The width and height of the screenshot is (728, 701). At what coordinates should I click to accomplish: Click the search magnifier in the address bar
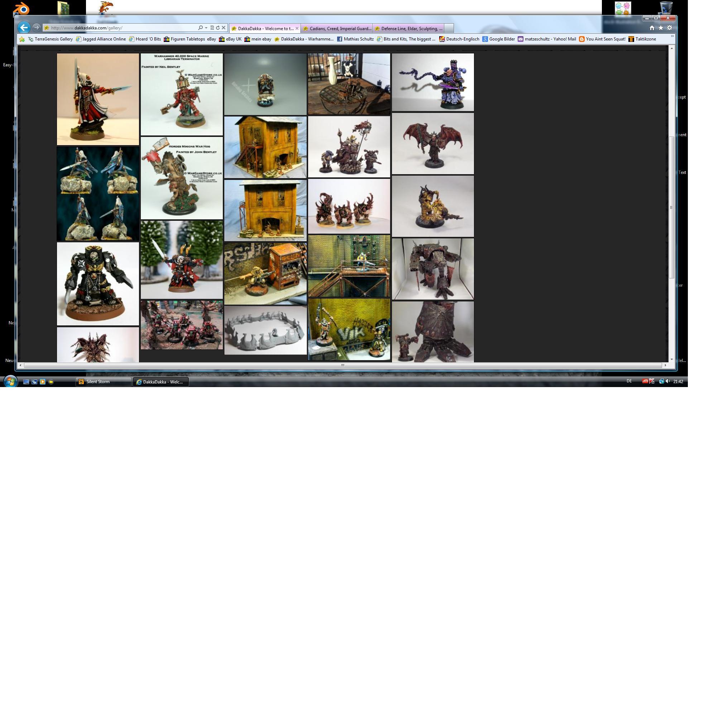point(201,28)
